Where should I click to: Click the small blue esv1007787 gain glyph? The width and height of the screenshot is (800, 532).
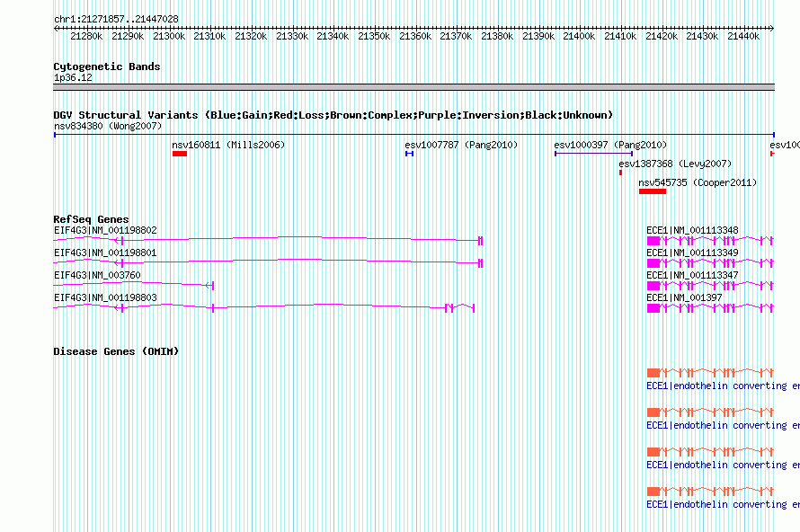409,154
